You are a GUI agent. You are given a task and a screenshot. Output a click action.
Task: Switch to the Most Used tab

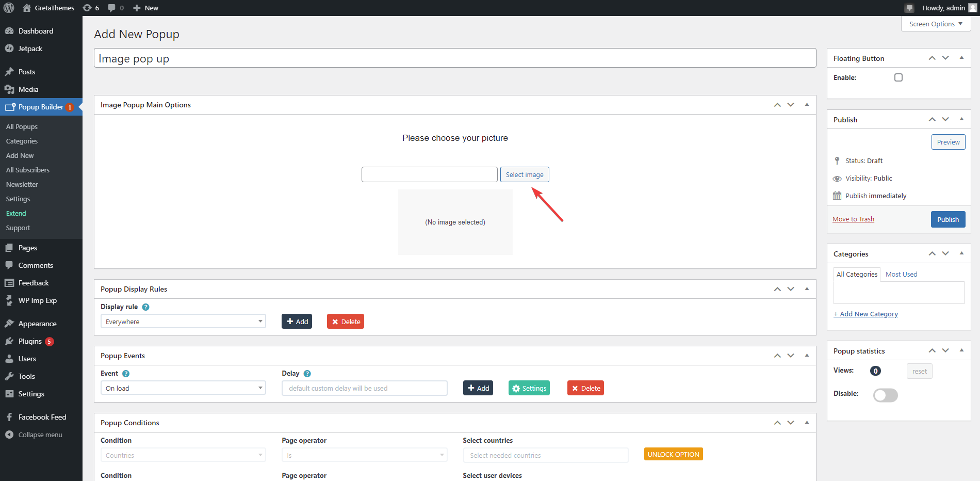pyautogui.click(x=902, y=275)
